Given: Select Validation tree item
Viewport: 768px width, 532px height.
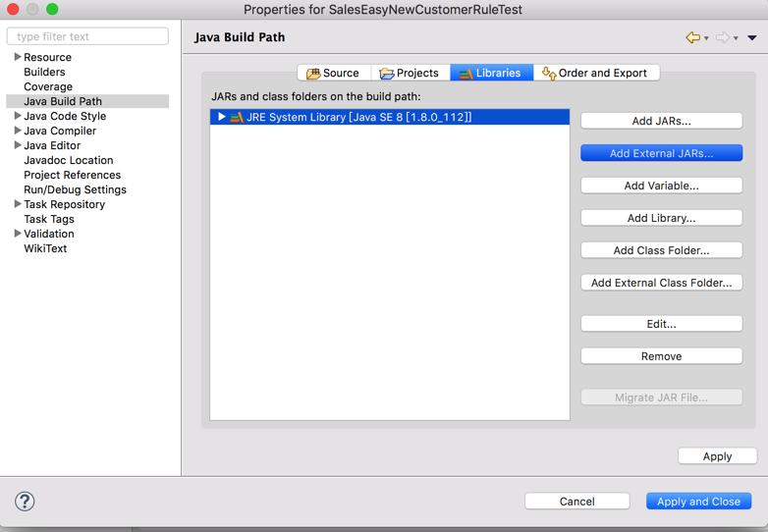Looking at the screenshot, I should click(x=49, y=234).
